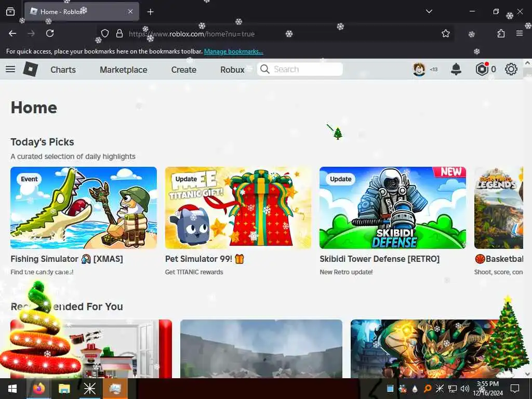Viewport: 532px width, 399px height.
Task: Open the Robux balance icon
Action: [x=482, y=69]
